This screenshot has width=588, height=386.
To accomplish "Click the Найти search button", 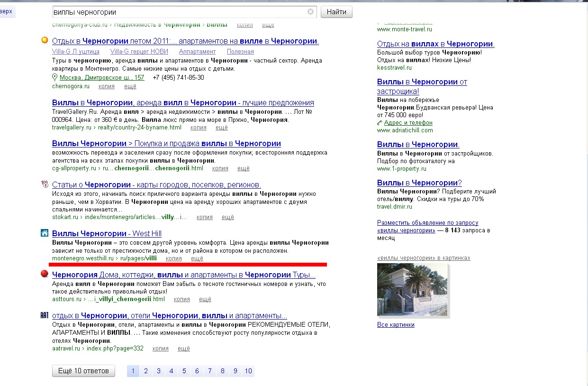I will (x=336, y=12).
